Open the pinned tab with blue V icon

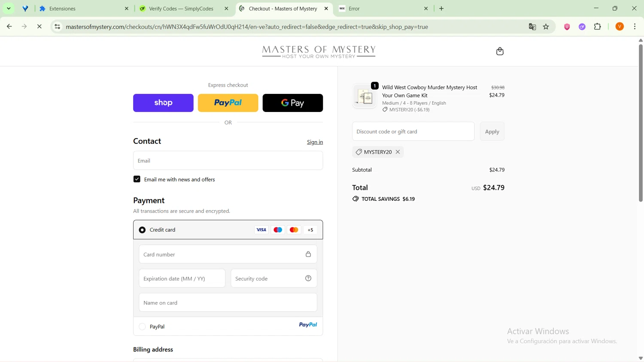25,9
